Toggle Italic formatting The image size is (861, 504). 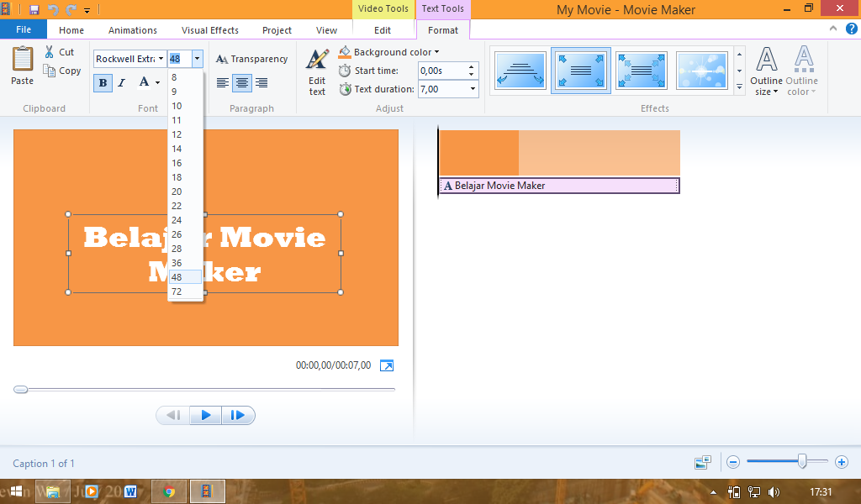pos(121,83)
